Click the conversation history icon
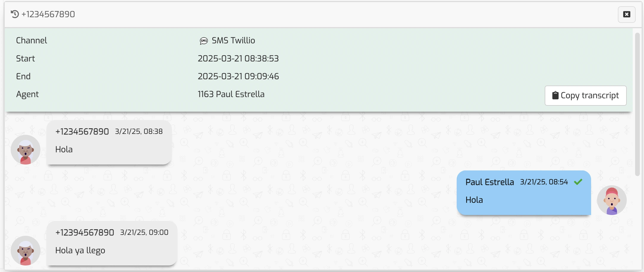644x272 pixels. tap(14, 14)
